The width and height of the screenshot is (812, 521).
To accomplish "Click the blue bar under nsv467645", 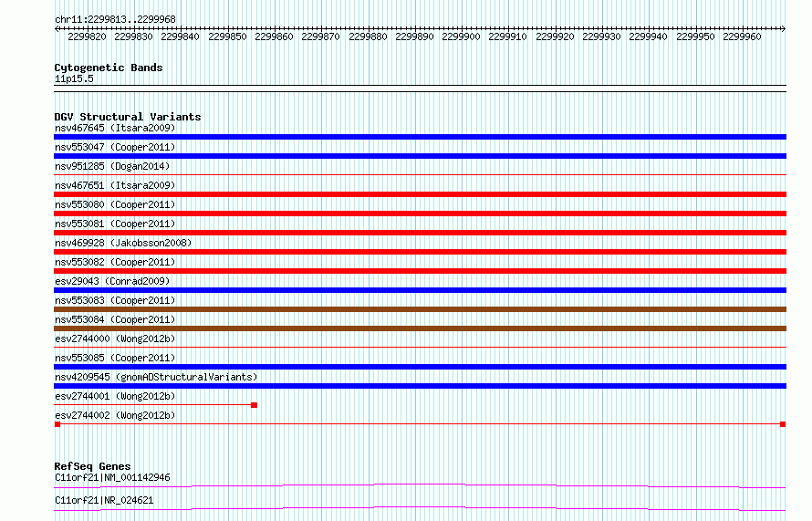I will (420, 137).
